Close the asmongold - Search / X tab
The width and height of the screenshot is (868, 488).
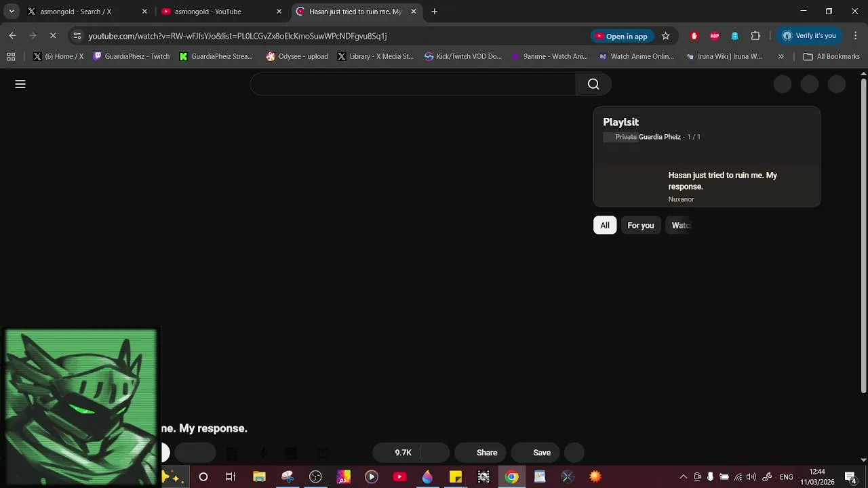pyautogui.click(x=144, y=12)
